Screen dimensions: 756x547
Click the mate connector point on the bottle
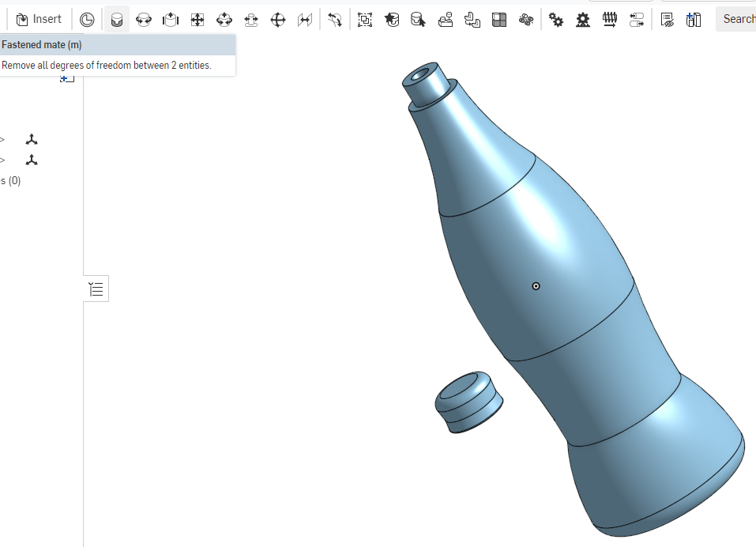[536, 286]
